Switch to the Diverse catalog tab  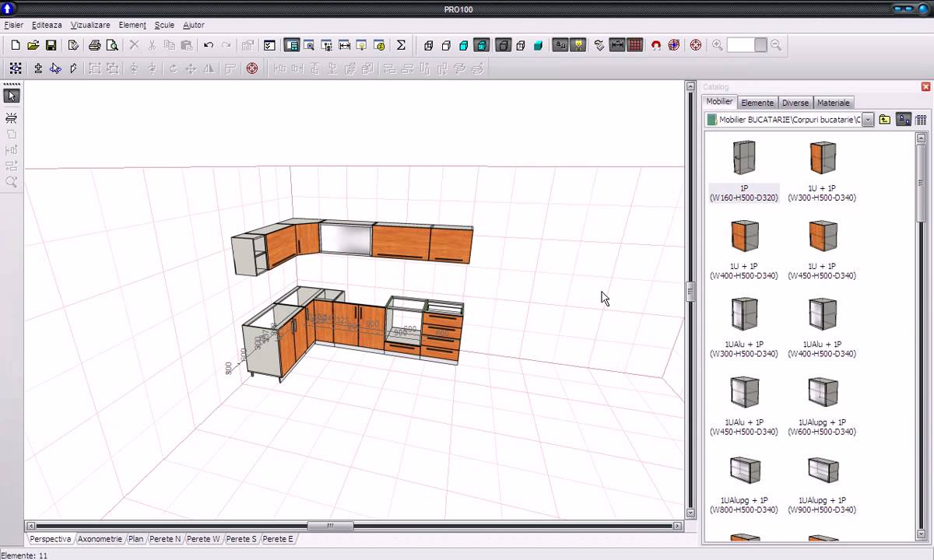[x=795, y=103]
